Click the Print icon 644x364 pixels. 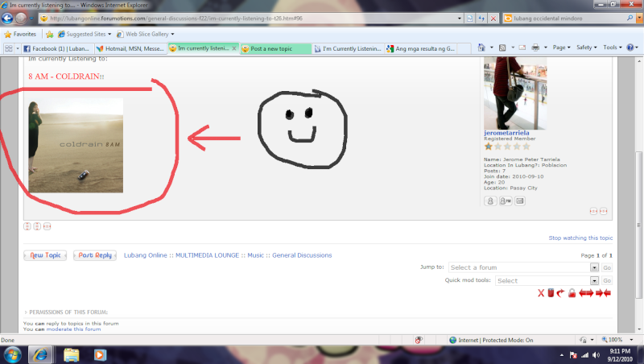click(x=535, y=48)
